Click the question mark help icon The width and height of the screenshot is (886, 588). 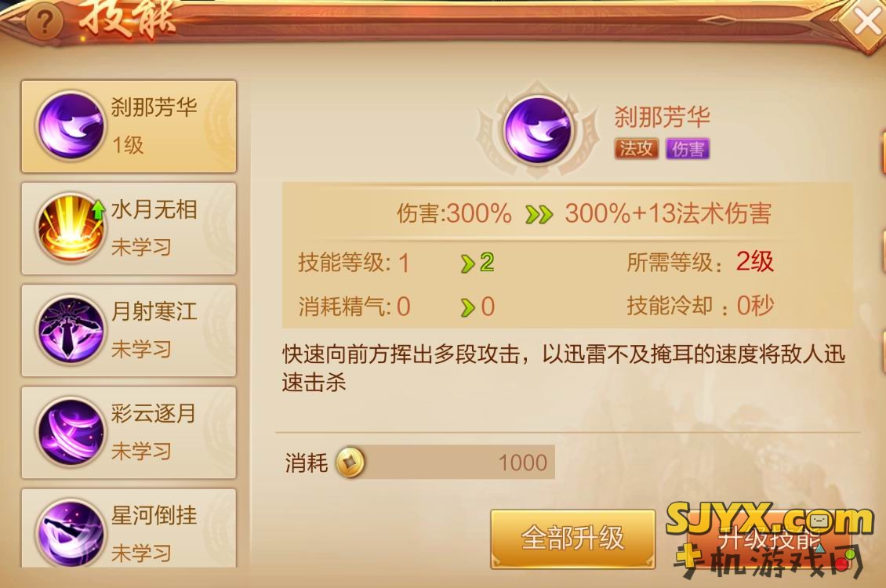(x=43, y=22)
